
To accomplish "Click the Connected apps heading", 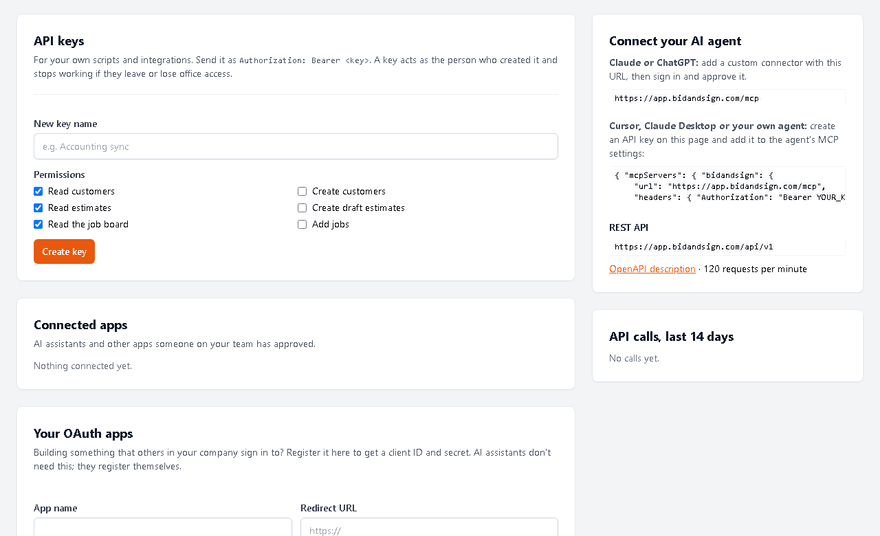I will [x=80, y=325].
